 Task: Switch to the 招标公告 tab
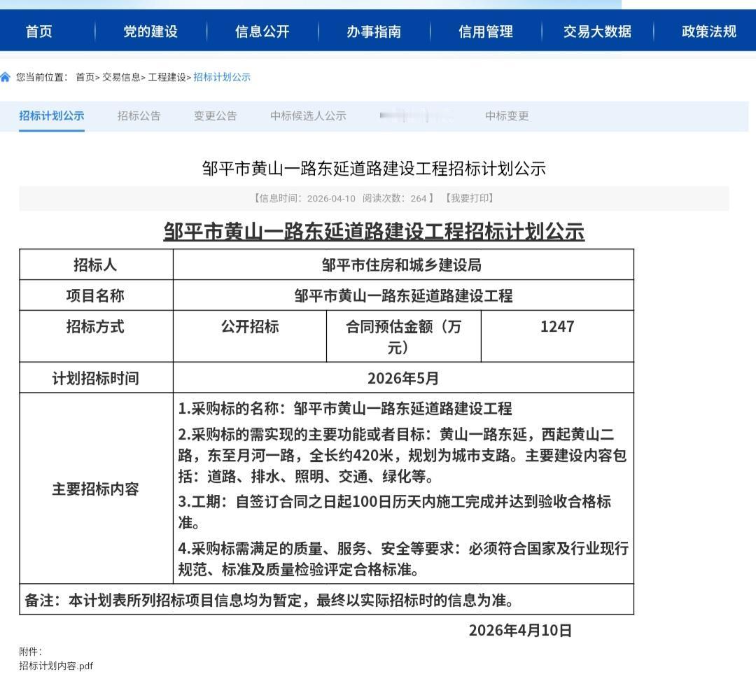tap(139, 115)
